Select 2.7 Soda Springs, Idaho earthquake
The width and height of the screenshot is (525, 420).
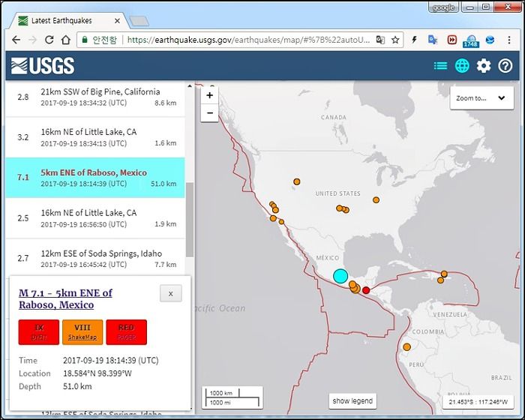[x=95, y=258]
